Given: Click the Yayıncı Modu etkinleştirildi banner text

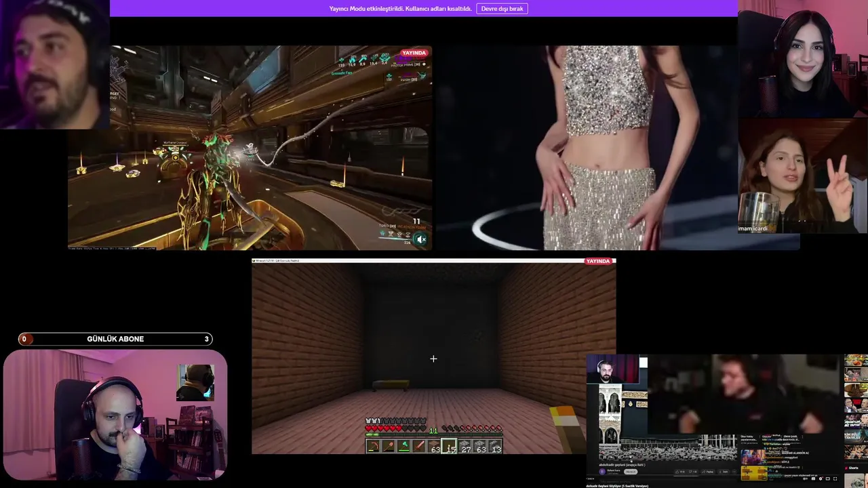Looking at the screenshot, I should point(400,9).
